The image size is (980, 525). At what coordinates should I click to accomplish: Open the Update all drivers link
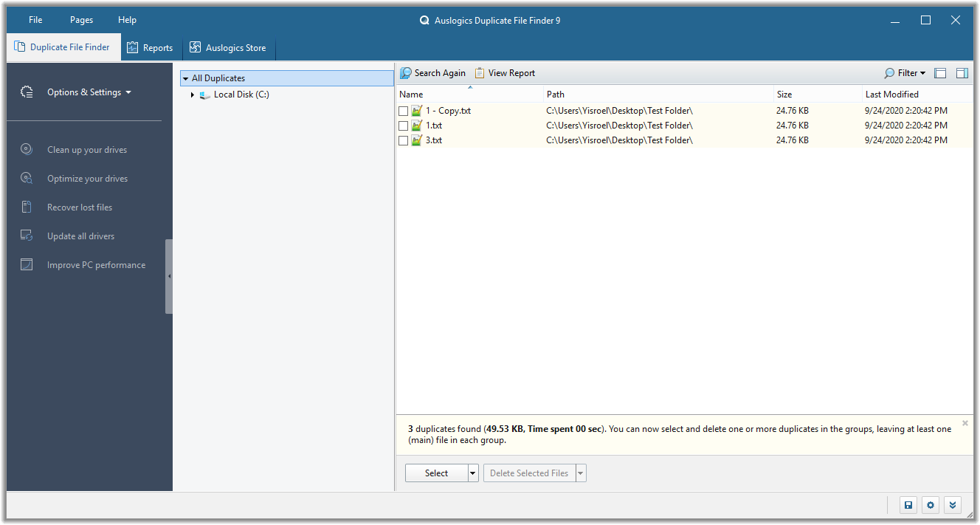80,236
